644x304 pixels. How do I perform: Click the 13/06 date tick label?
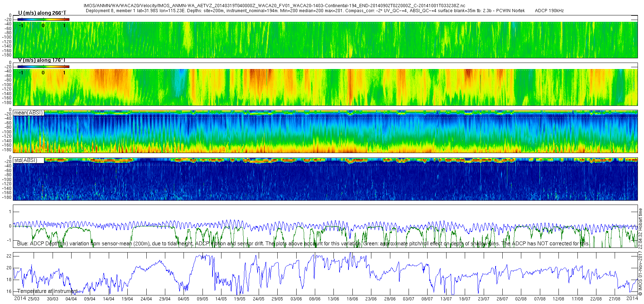tap(333, 299)
